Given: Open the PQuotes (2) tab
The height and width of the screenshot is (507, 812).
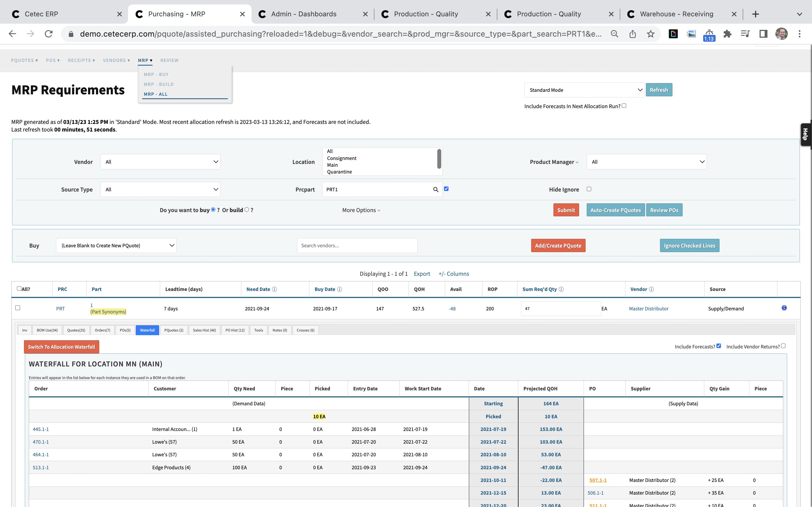Looking at the screenshot, I should [174, 330].
